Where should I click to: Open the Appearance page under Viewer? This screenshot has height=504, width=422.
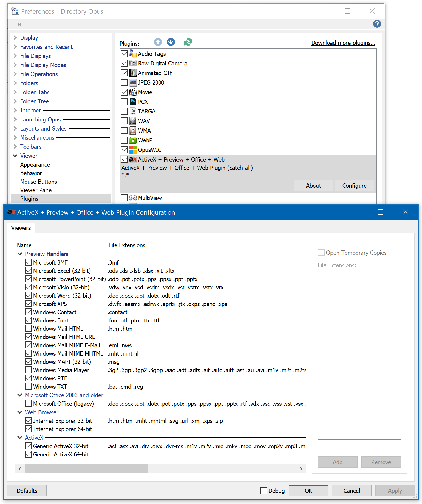(x=35, y=165)
